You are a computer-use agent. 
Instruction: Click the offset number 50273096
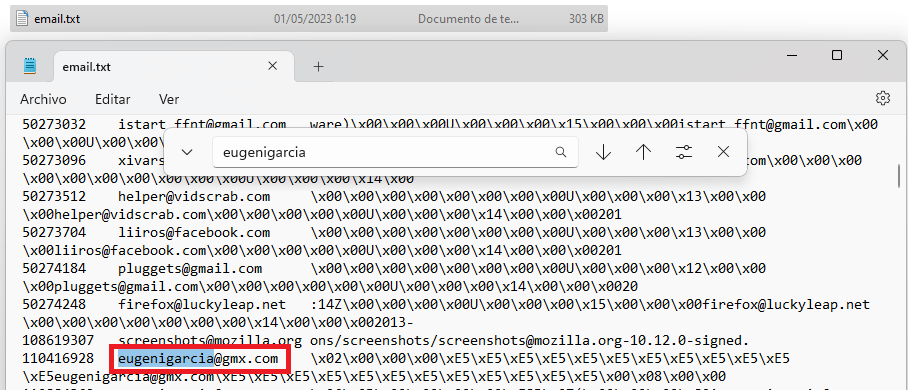click(x=54, y=160)
